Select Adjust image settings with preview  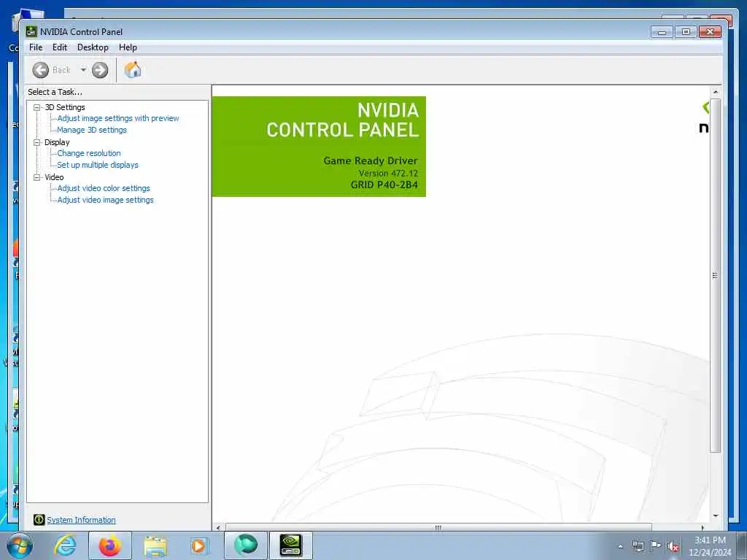[117, 118]
